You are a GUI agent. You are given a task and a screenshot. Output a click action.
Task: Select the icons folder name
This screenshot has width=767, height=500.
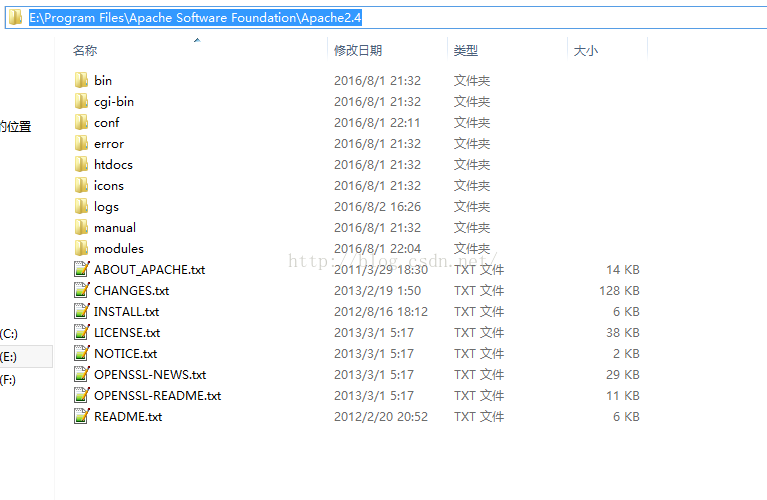pyautogui.click(x=109, y=185)
